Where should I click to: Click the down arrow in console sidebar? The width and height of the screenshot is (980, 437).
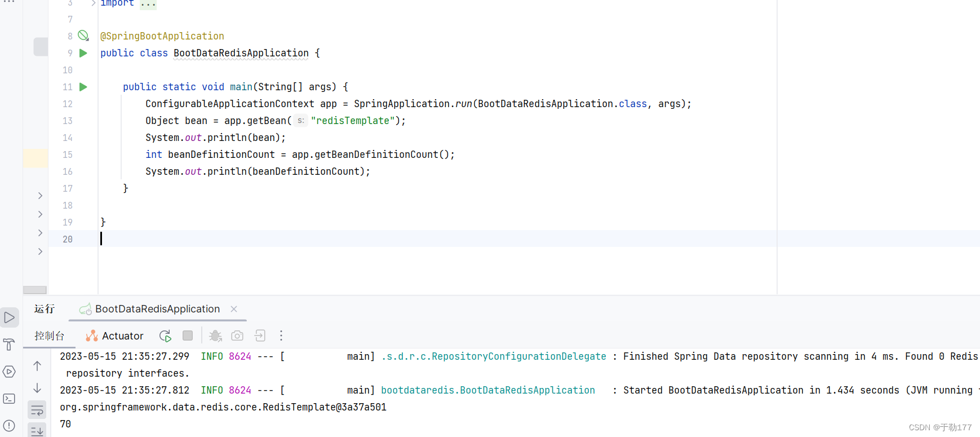pyautogui.click(x=37, y=388)
